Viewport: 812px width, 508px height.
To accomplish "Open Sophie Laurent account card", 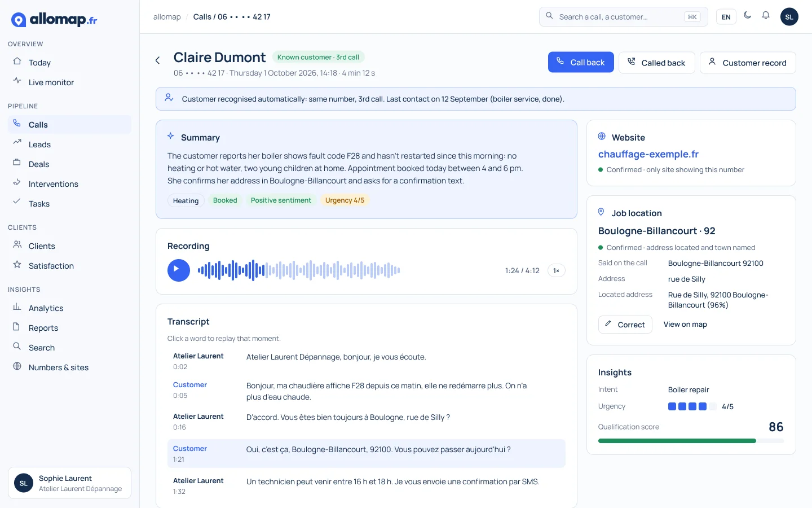I will 70,483.
